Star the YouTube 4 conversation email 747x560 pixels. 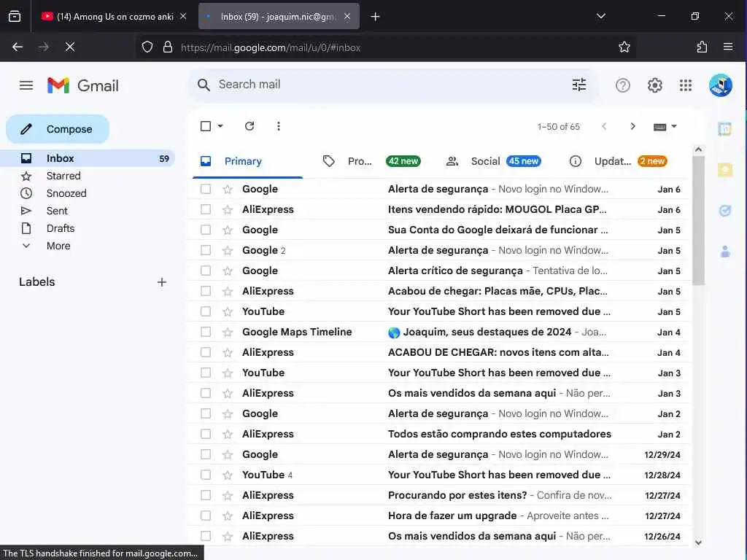(228, 475)
